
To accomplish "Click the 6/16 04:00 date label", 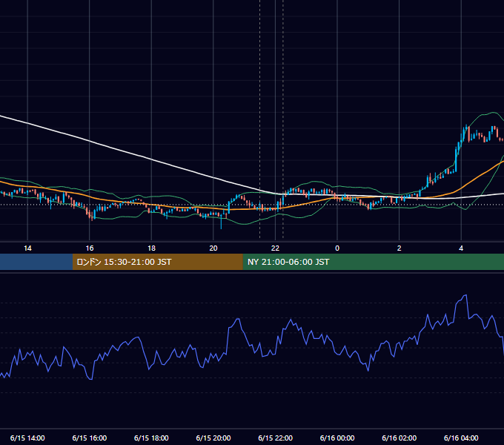I will click(461, 438).
